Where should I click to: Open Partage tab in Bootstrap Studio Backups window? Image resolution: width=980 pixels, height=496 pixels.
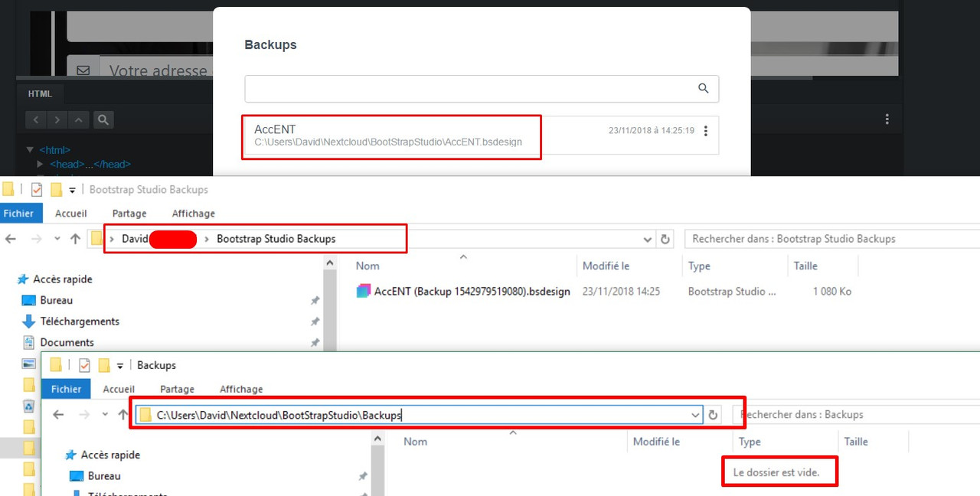[x=129, y=214]
